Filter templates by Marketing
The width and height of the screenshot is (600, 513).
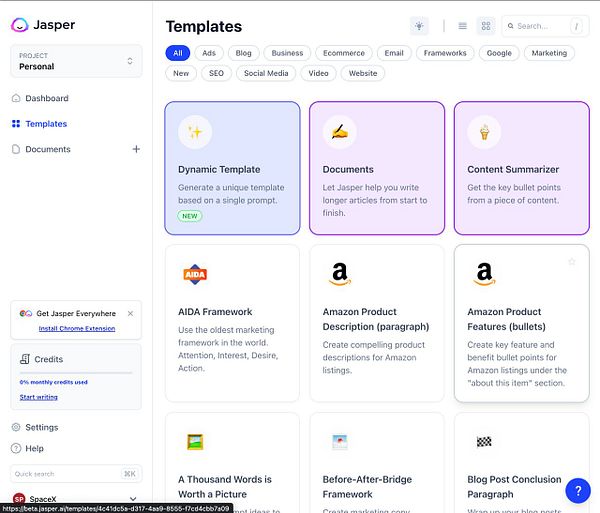click(x=549, y=53)
